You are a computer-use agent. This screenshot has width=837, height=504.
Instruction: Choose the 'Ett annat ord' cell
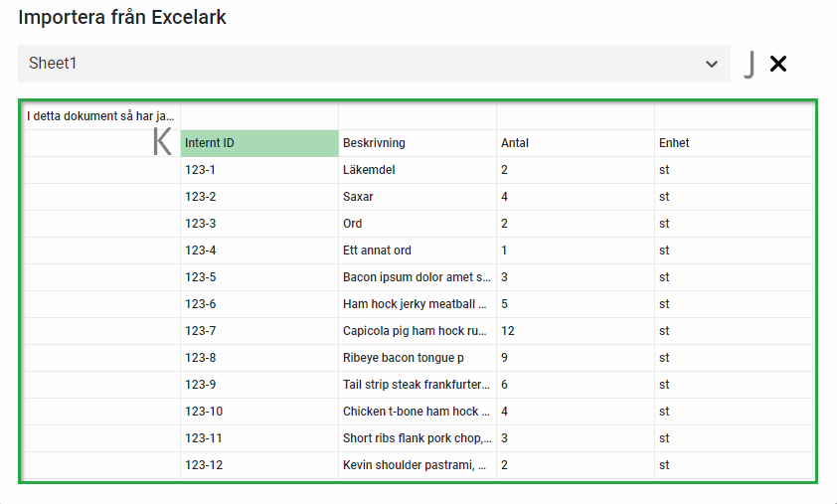point(417,251)
